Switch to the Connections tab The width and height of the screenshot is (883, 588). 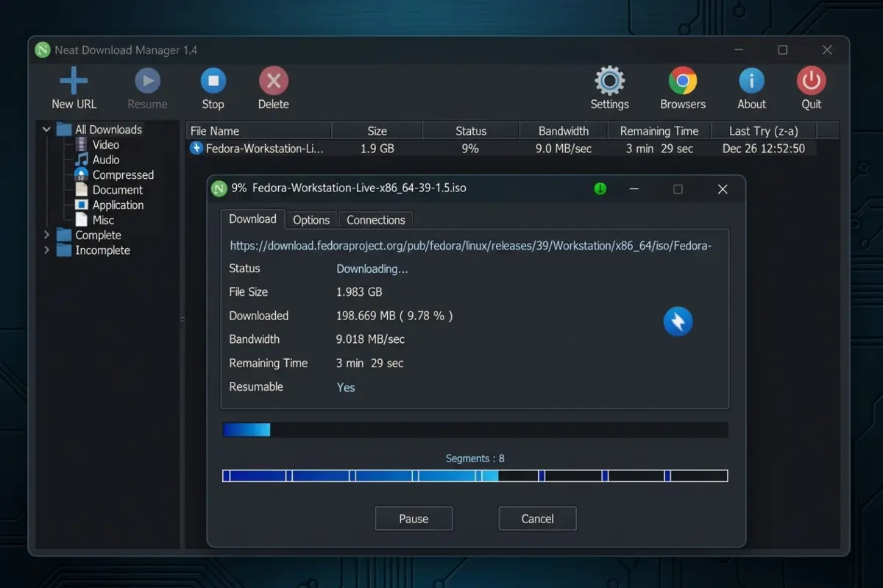click(376, 220)
